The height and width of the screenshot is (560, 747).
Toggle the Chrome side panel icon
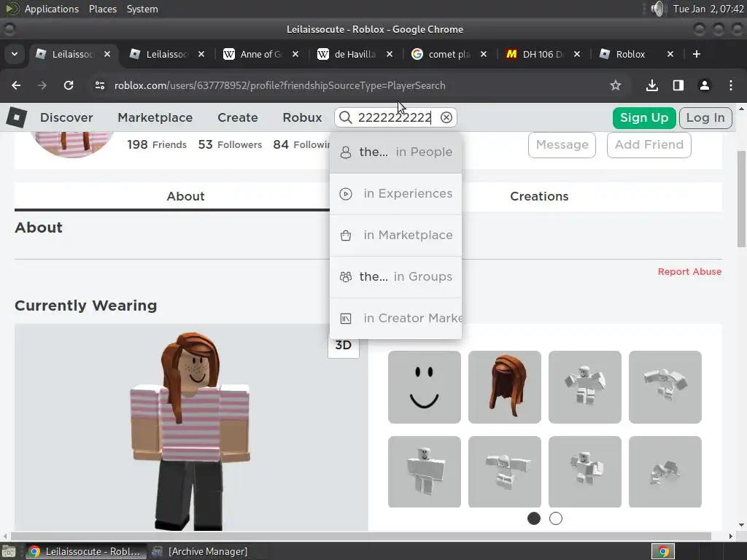(x=678, y=85)
